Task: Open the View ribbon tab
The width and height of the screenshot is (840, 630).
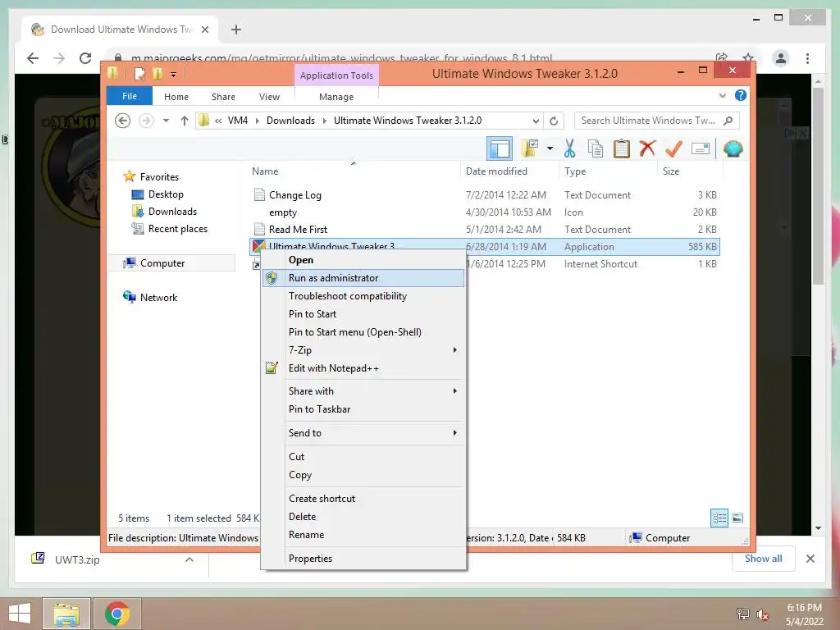Action: tap(269, 97)
